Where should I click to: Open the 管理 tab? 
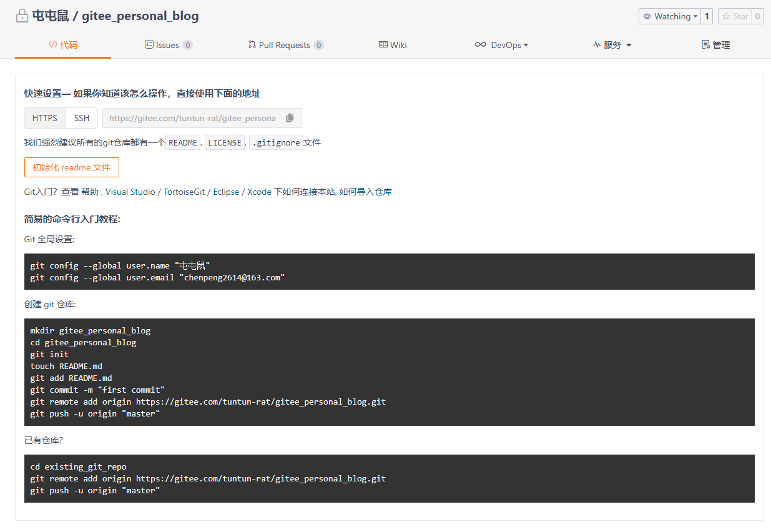(x=716, y=45)
